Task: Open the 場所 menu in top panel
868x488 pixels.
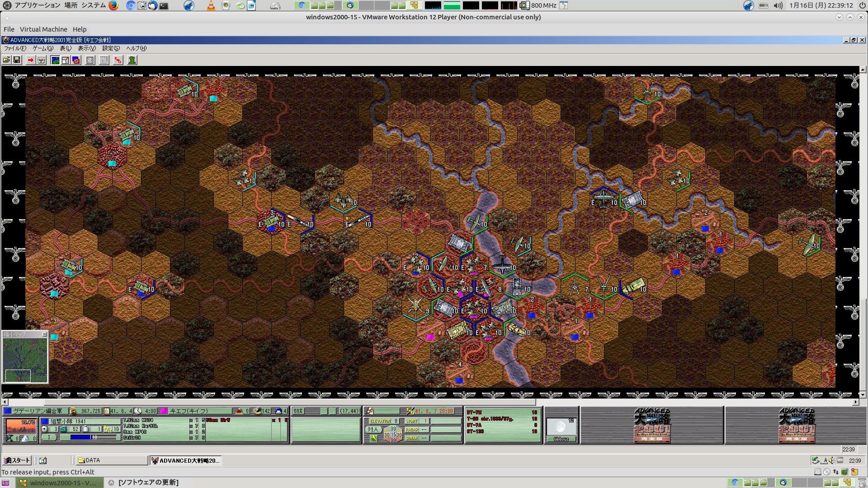Action: pyautogui.click(x=71, y=5)
